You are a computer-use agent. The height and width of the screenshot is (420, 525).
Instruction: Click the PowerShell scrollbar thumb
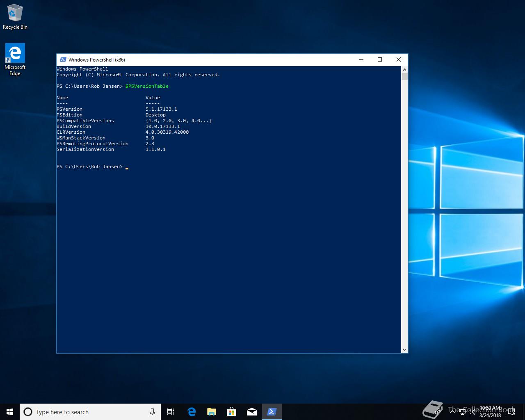pos(404,76)
